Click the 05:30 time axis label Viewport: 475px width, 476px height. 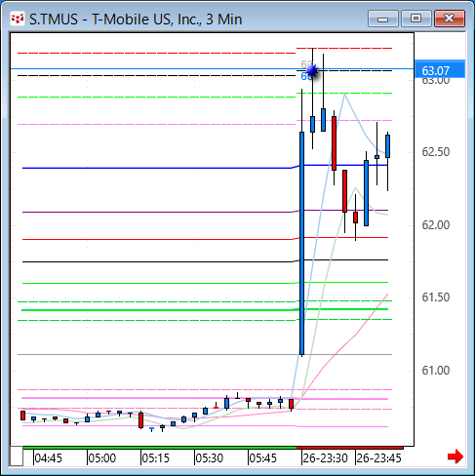pos(210,458)
